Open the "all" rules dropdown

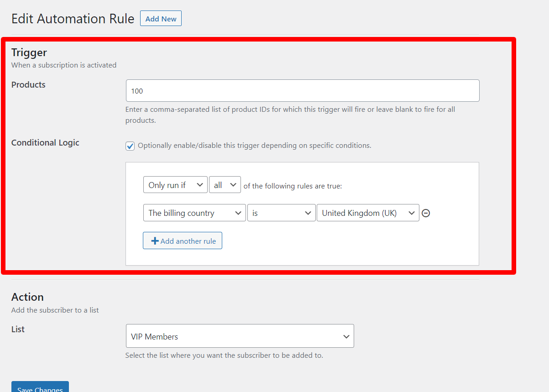[225, 184]
